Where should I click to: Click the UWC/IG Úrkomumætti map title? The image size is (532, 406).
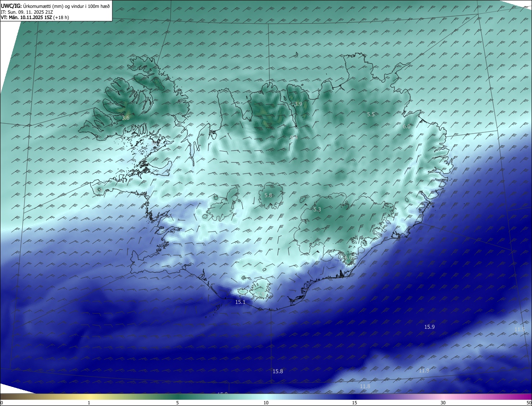click(55, 5)
